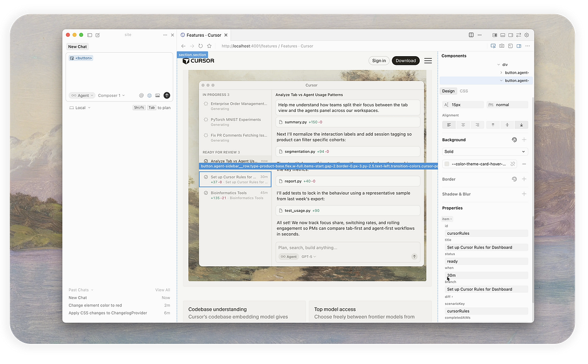Open the GPT-5 model dropdown in the demo window
The height and width of the screenshot is (364, 588).
click(309, 257)
